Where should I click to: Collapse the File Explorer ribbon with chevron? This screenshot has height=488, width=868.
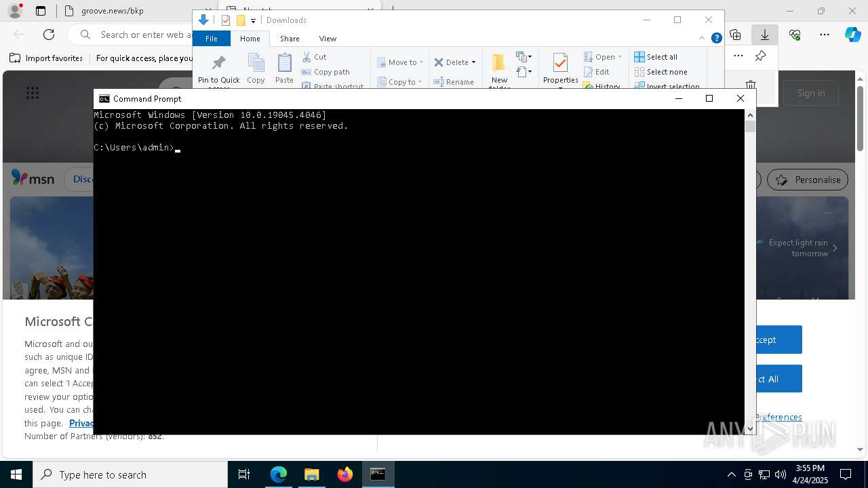tap(702, 38)
